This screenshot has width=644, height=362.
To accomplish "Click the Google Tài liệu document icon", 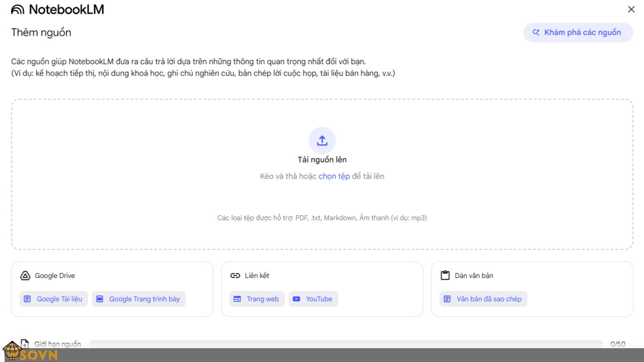I will tap(27, 298).
